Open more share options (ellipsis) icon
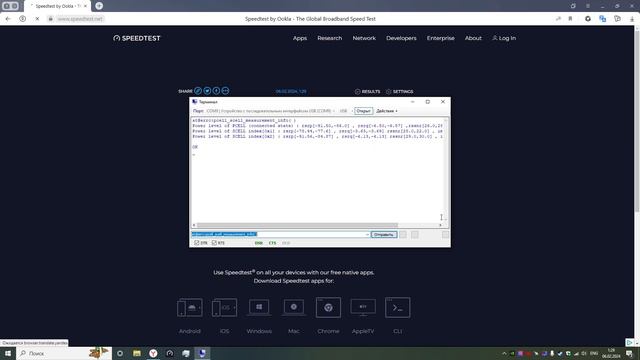Screen dimensions: 640x360 click(x=225, y=91)
